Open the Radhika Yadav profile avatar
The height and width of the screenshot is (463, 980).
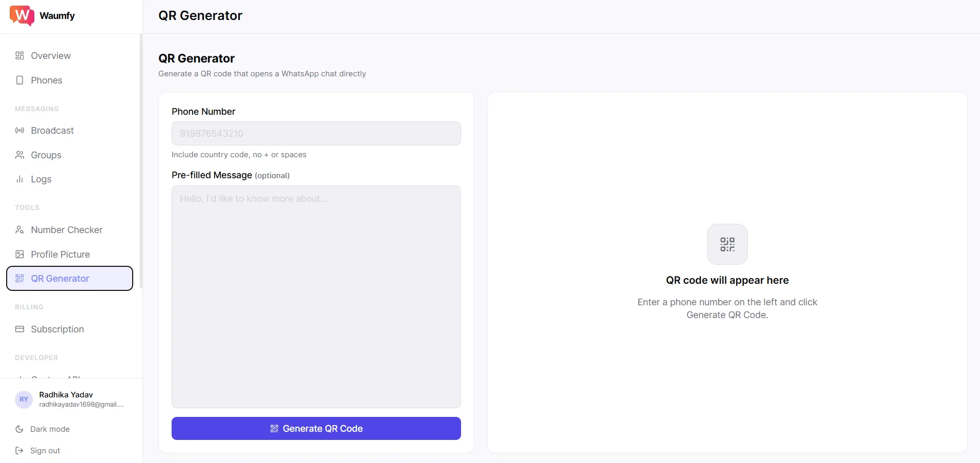[24, 399]
